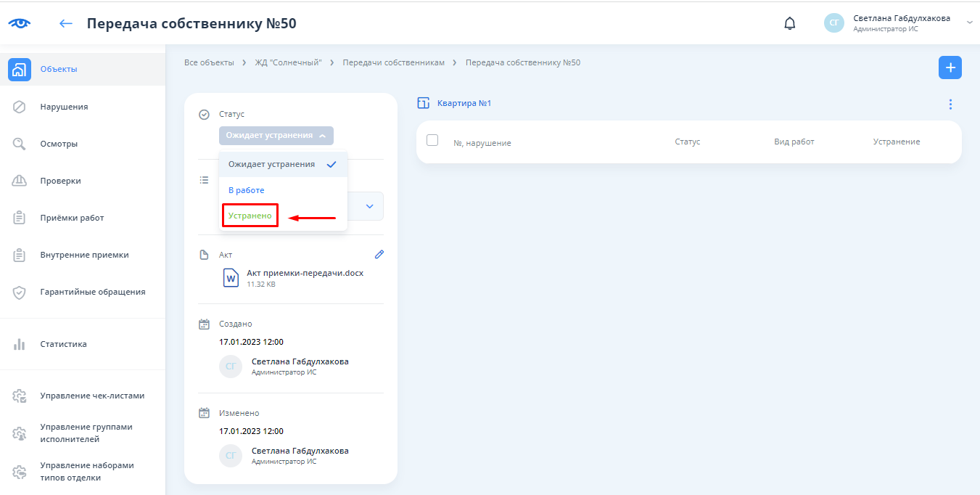This screenshot has width=980, height=495.
Task: Choose Ожидает устранения option in list
Action: pyautogui.click(x=272, y=164)
